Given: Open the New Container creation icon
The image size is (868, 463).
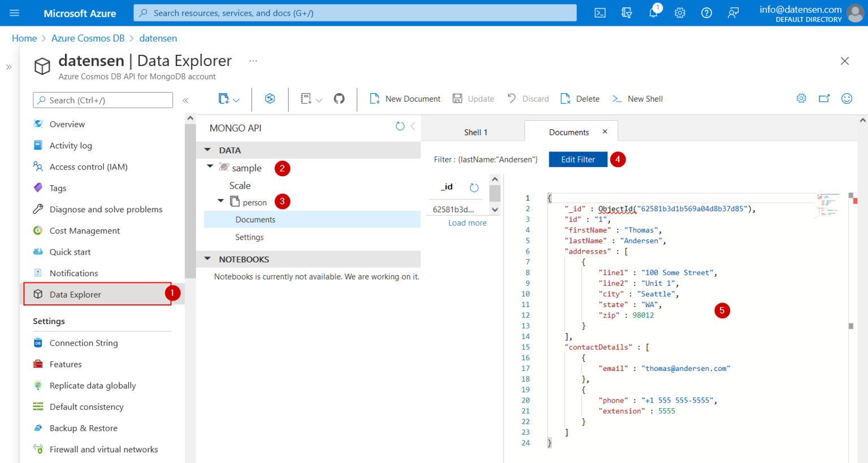Looking at the screenshot, I should pos(225,98).
